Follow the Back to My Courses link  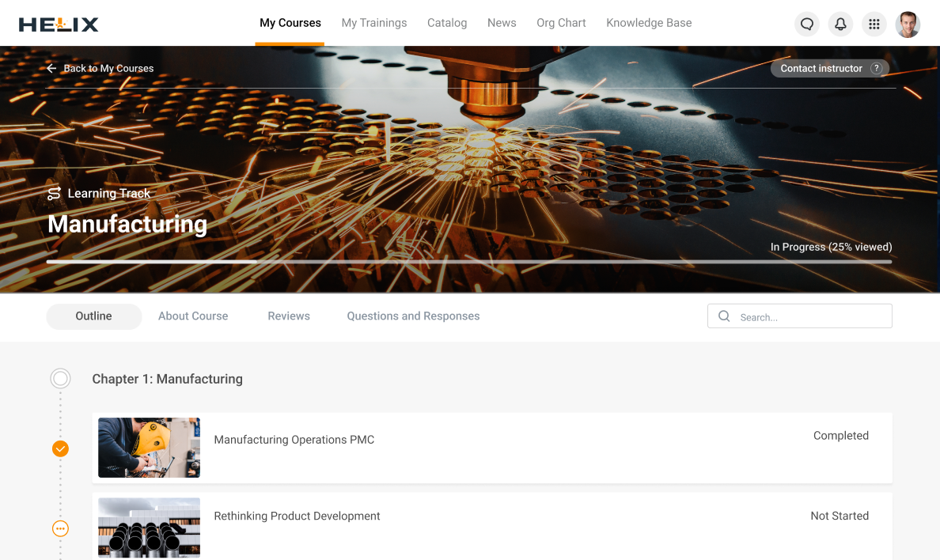[108, 68]
